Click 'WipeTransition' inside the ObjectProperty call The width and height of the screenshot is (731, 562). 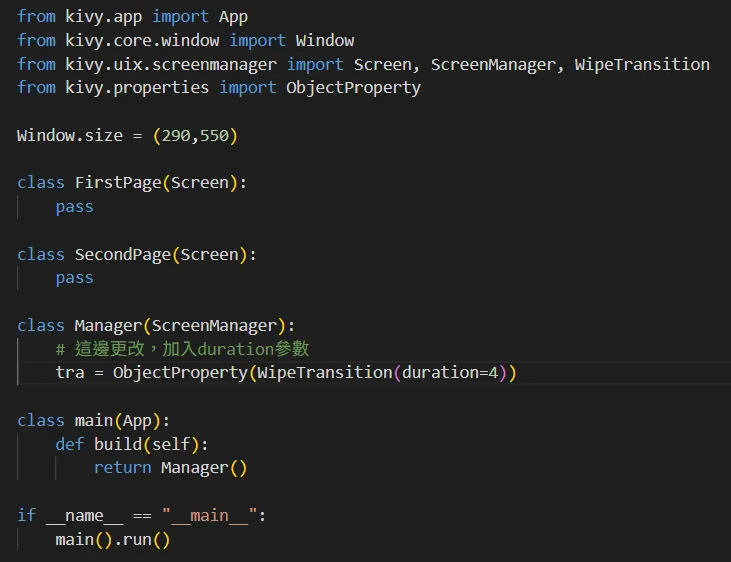coord(324,373)
